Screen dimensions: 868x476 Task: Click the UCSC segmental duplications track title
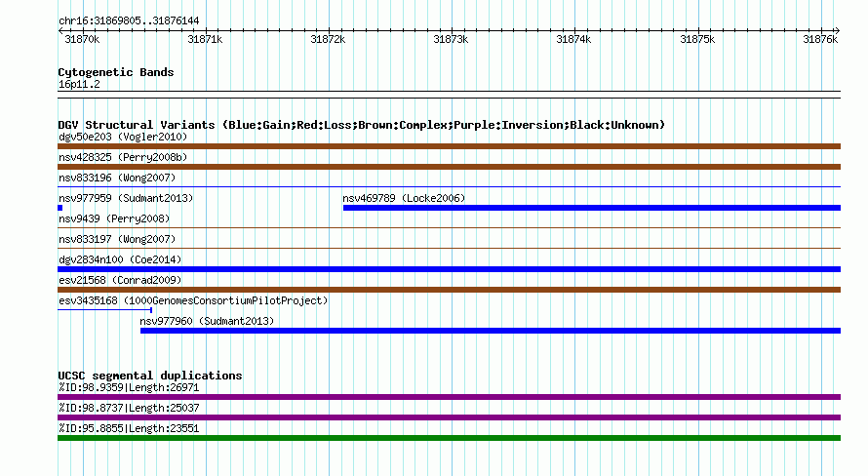[x=150, y=376]
